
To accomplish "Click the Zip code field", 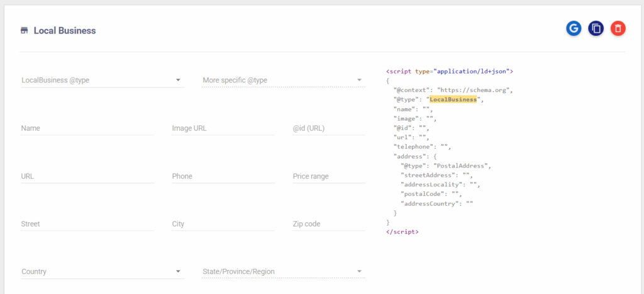I will 329,223.
